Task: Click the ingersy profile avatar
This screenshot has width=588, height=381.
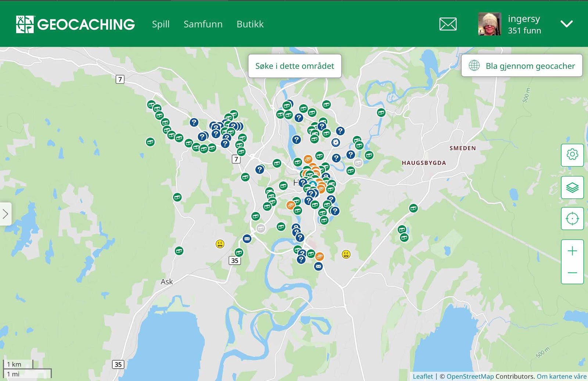Action: (x=489, y=24)
